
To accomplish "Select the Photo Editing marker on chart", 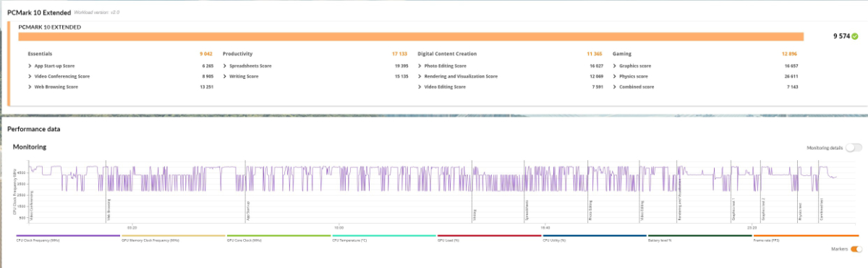I will coord(590,211).
